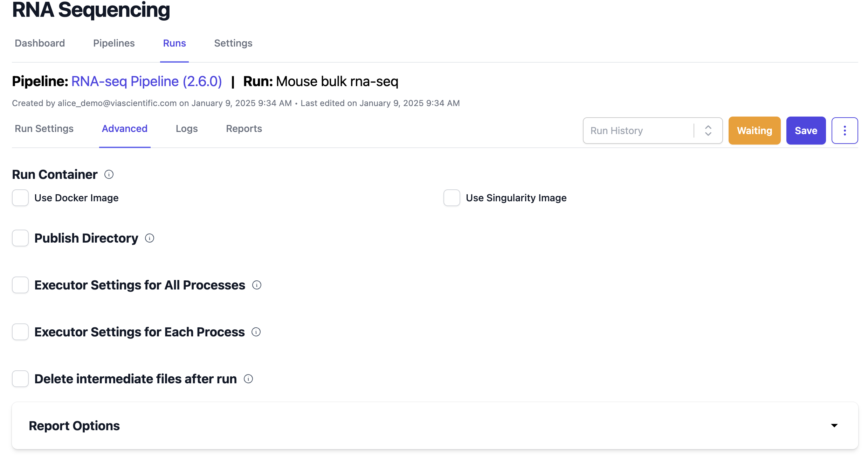Image resolution: width=868 pixels, height=461 pixels.
Task: Switch to Run Settings tab
Action: click(x=44, y=128)
